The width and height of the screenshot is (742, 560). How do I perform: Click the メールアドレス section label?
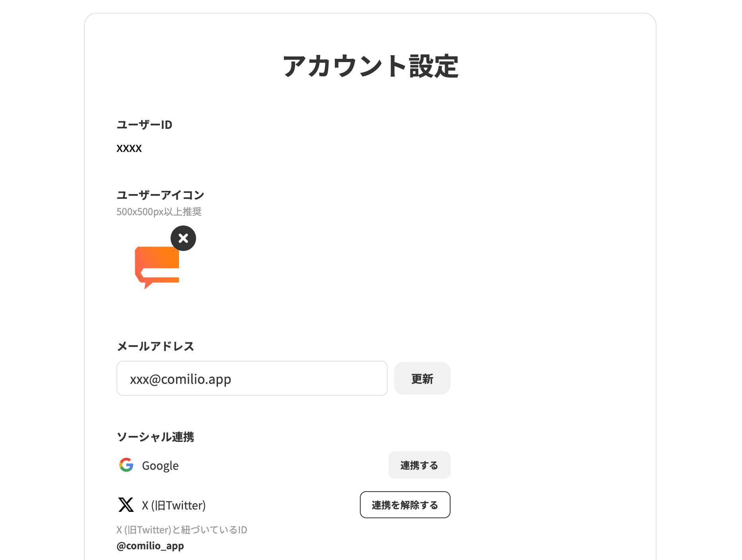(x=155, y=346)
